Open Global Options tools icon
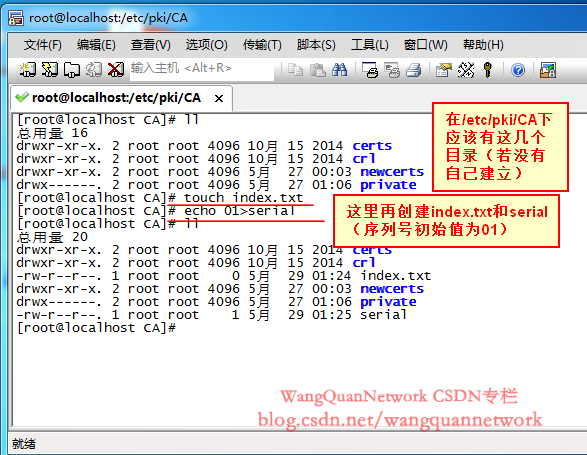The height and width of the screenshot is (455, 587). click(466, 70)
